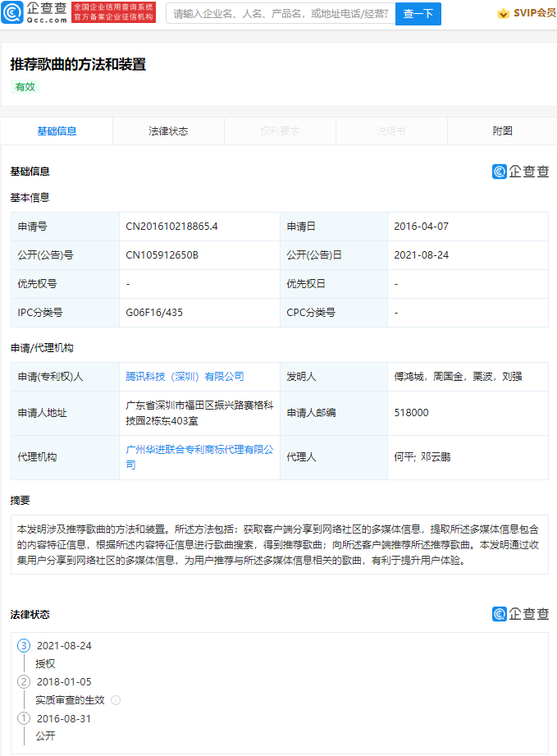Click 企查查 watermark logo near 基础信息
Image resolution: width=557 pixels, height=756 pixels.
click(520, 172)
